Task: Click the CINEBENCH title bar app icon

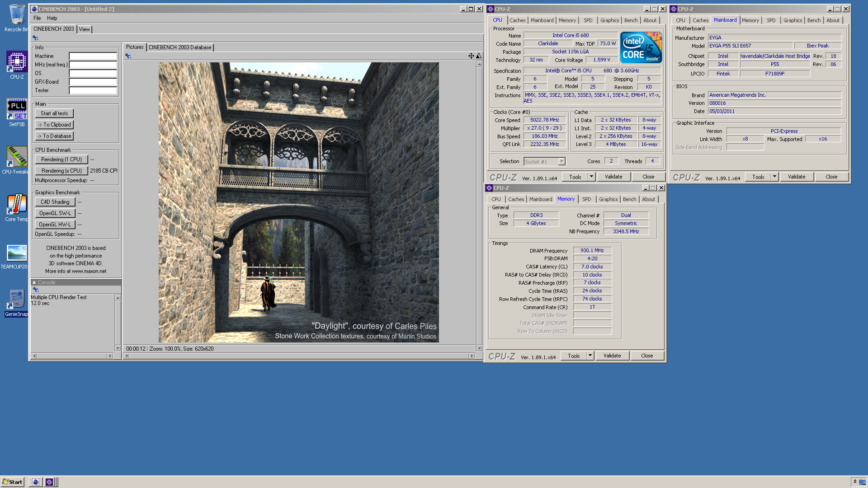Action: pyautogui.click(x=34, y=9)
